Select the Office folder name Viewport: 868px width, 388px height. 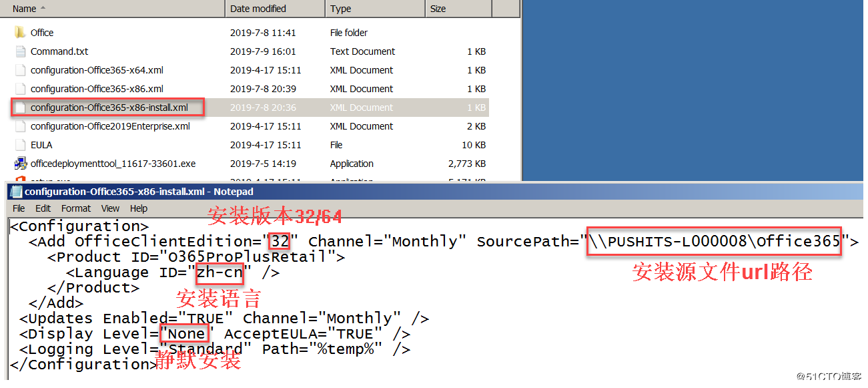tap(42, 33)
